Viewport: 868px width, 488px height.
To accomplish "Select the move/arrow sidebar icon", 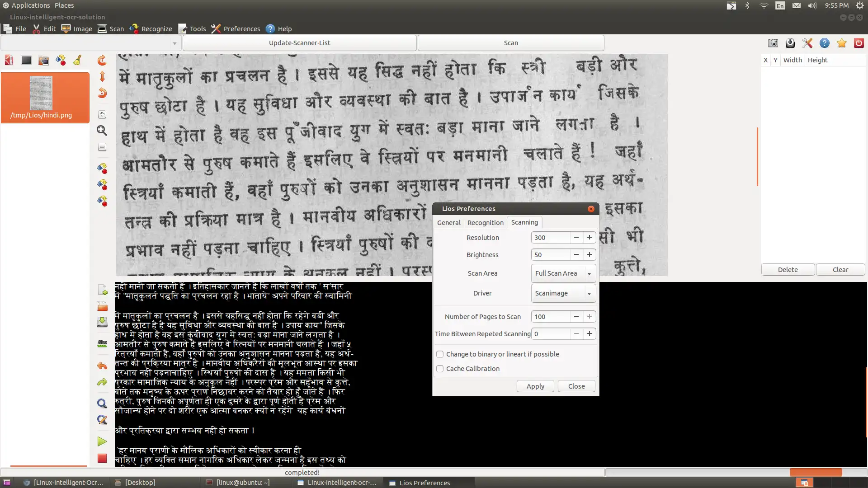I will click(x=102, y=76).
